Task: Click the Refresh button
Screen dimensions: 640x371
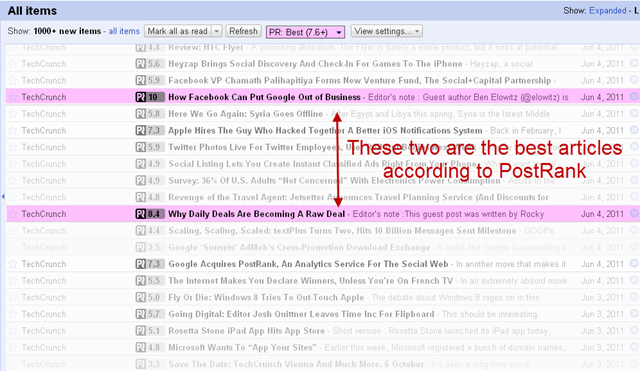Action: click(x=243, y=31)
